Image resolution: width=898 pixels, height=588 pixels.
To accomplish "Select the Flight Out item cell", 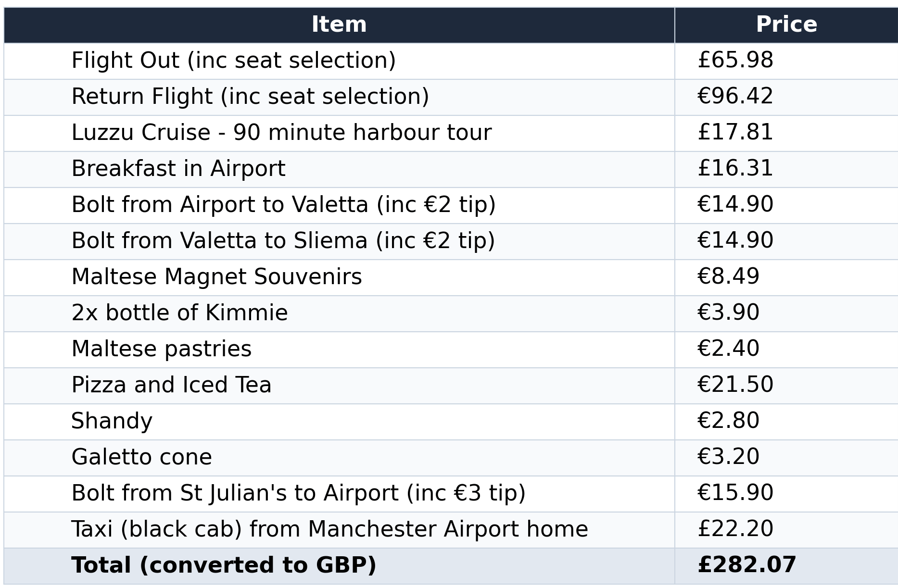I will click(x=339, y=61).
